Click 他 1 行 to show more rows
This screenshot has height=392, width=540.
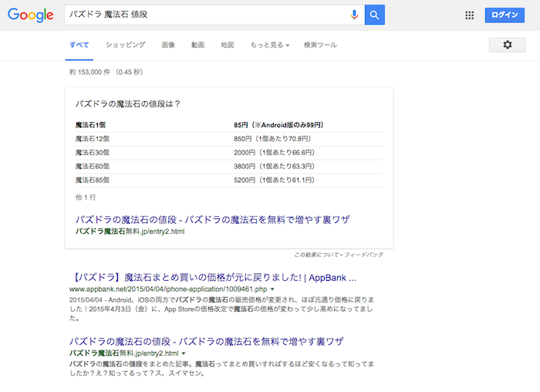(x=86, y=197)
